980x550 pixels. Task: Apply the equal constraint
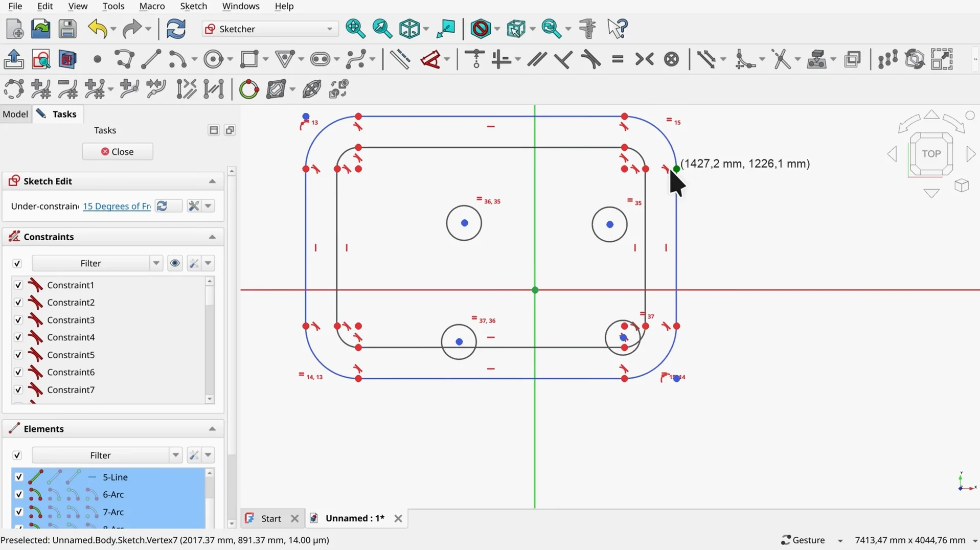pyautogui.click(x=618, y=59)
